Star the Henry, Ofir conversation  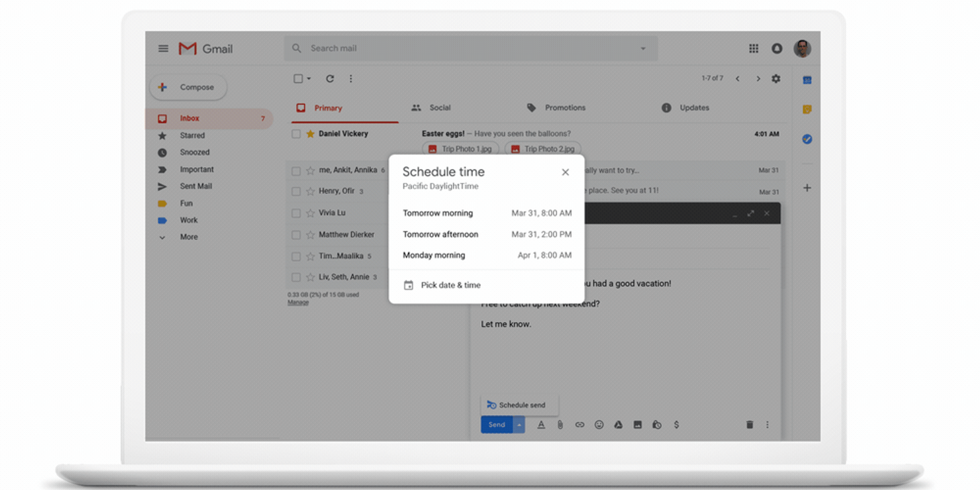pos(310,191)
